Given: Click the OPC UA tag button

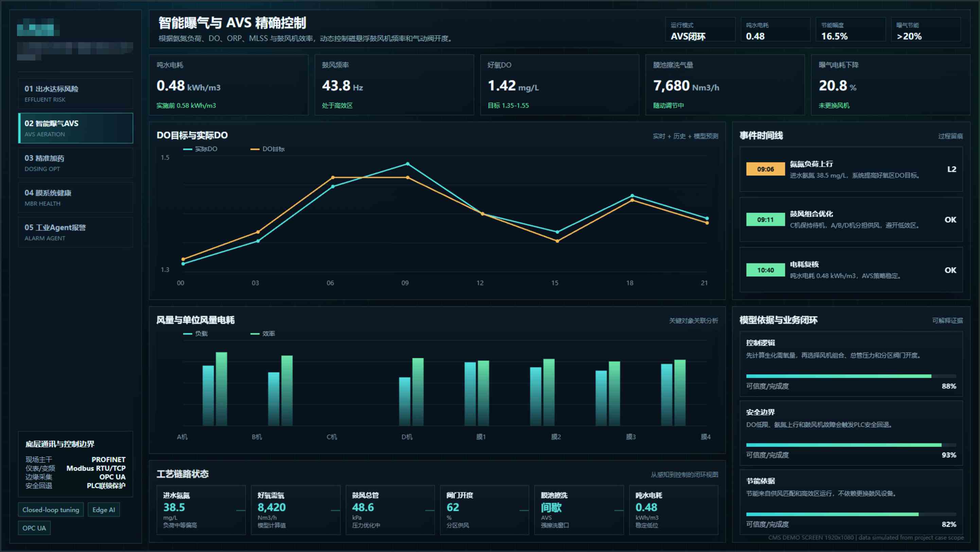Looking at the screenshot, I should pos(34,528).
